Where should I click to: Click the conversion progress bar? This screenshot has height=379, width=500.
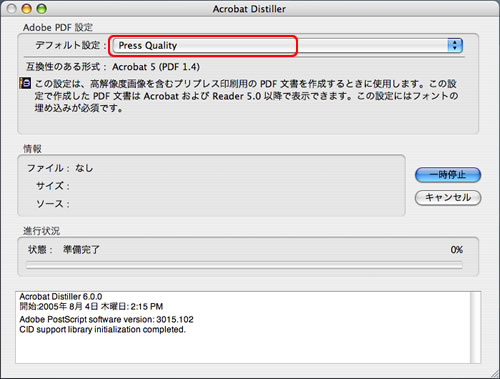click(x=244, y=266)
